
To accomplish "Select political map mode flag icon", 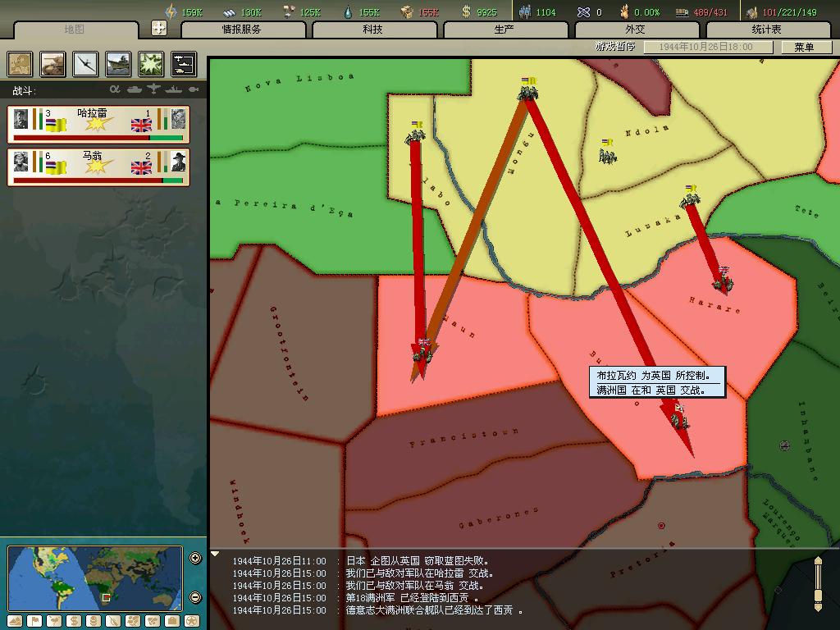I will click(34, 622).
